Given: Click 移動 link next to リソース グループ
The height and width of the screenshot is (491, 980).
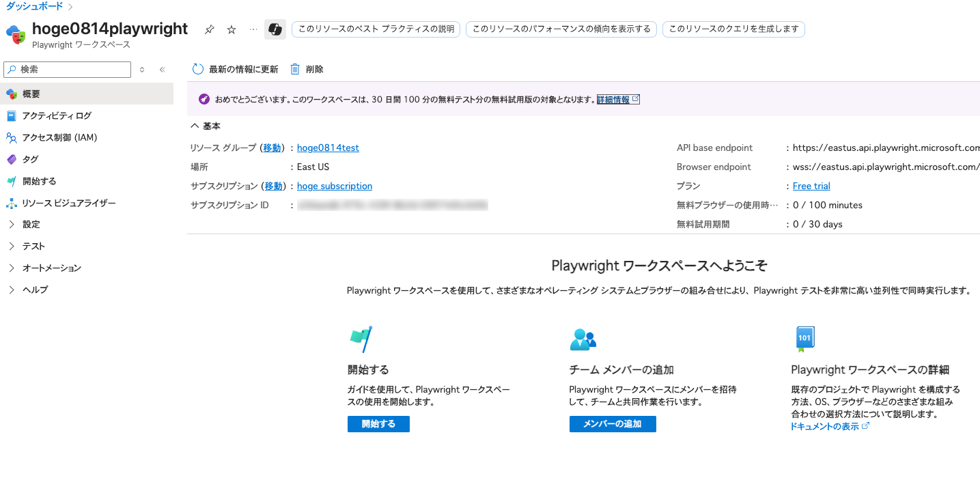Looking at the screenshot, I should (272, 148).
